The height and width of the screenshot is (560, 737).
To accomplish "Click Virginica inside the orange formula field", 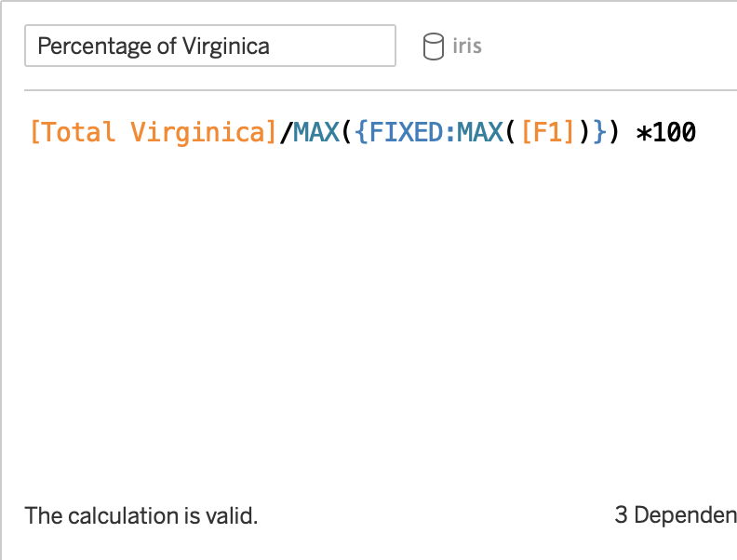I will [197, 132].
